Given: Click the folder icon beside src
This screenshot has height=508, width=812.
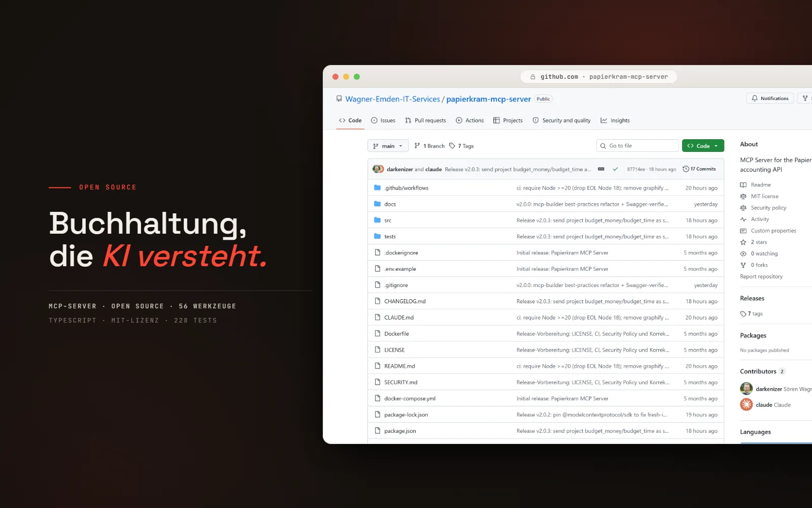Looking at the screenshot, I should coord(377,220).
